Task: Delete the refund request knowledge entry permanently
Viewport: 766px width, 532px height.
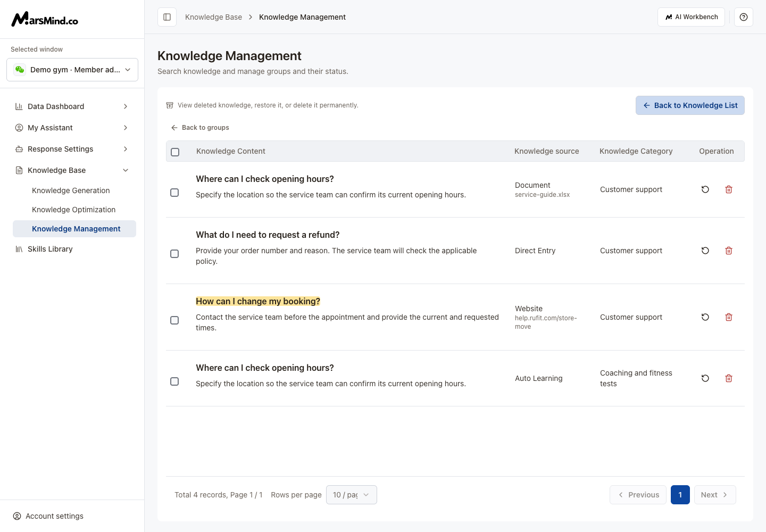Action: 729,251
